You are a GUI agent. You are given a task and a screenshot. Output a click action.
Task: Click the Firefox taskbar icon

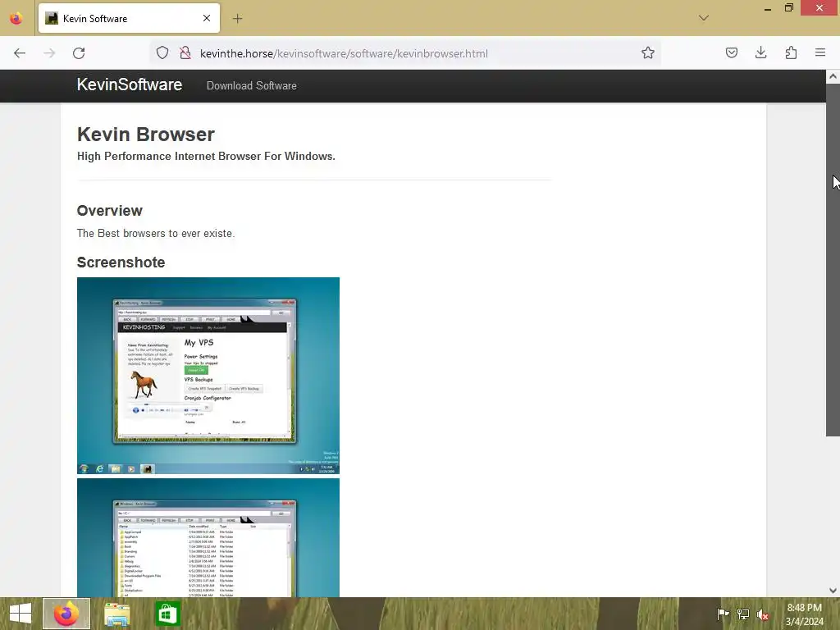(66, 614)
